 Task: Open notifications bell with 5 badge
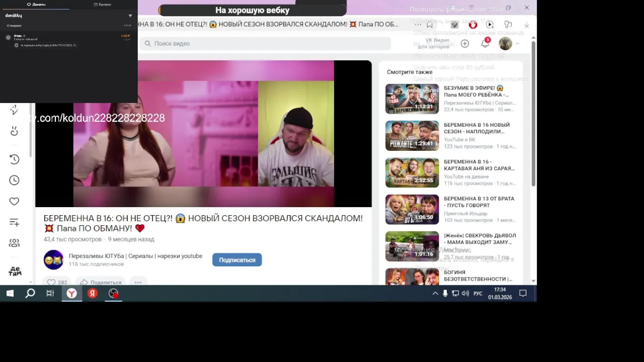[485, 43]
